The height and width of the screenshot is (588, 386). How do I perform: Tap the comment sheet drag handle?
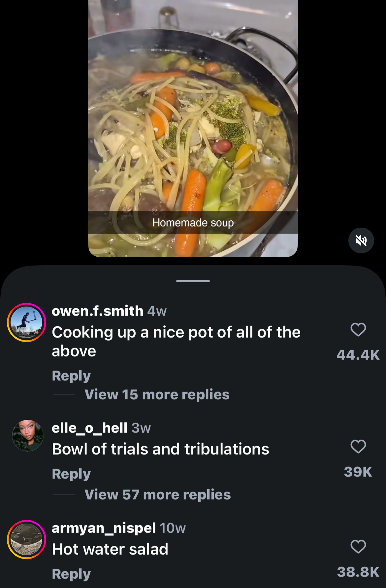pos(193,281)
